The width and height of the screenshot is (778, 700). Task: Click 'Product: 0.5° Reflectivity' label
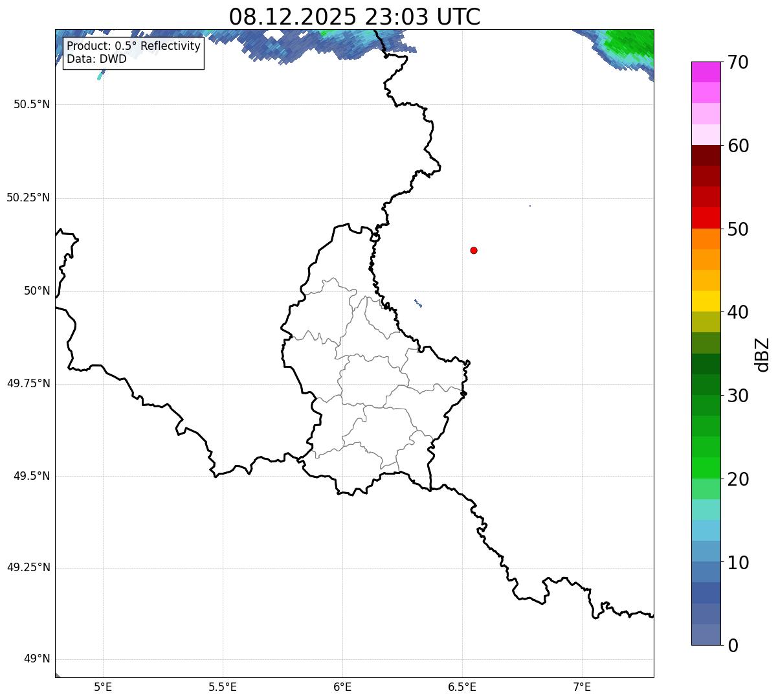134,47
